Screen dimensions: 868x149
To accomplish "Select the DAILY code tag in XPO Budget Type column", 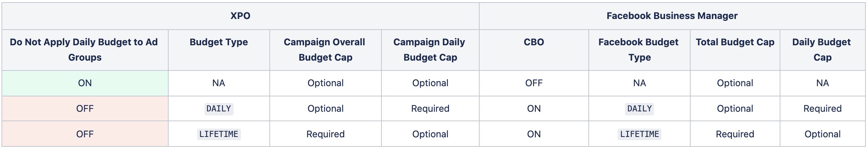I will pyautogui.click(x=219, y=109).
